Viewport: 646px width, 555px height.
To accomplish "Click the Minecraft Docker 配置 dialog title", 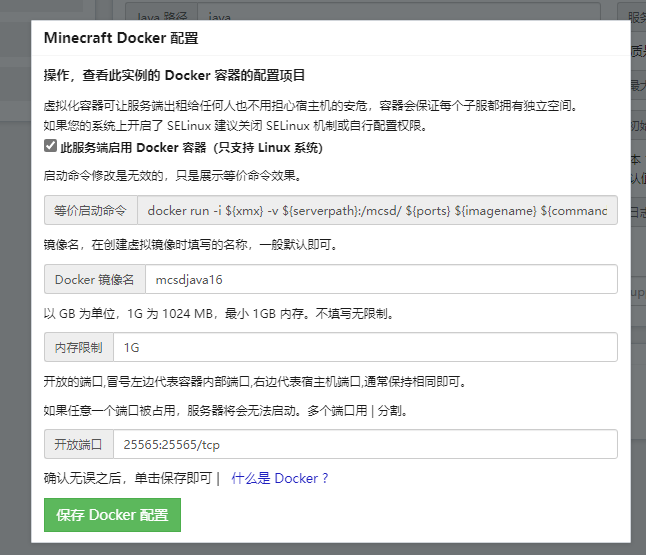I will tap(121, 38).
